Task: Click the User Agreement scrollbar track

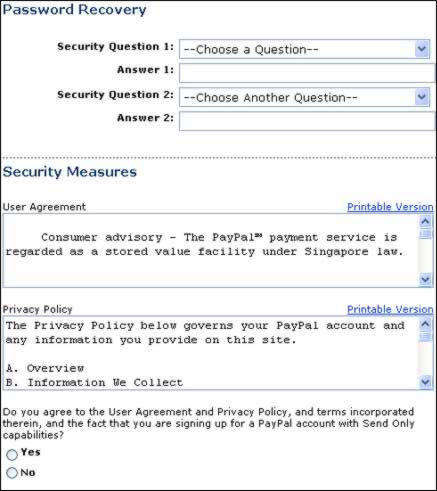Action: (425, 256)
